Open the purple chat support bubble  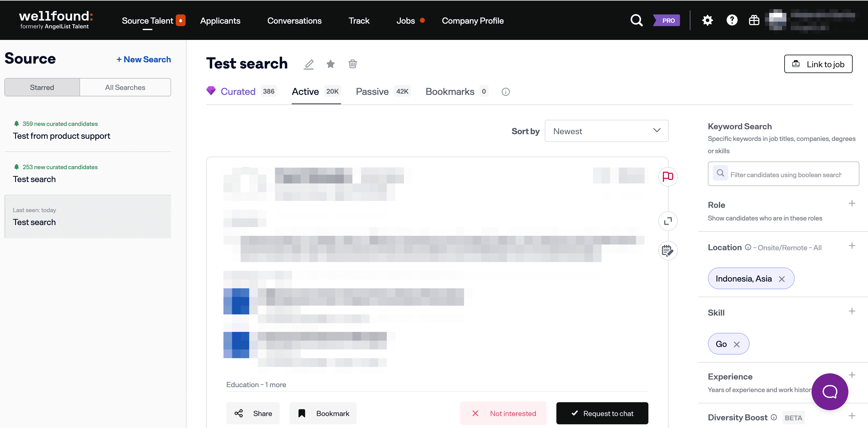point(829,391)
